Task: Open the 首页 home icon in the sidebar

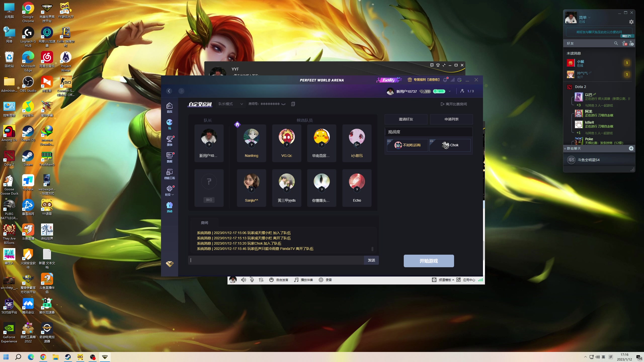Action: [x=170, y=108]
